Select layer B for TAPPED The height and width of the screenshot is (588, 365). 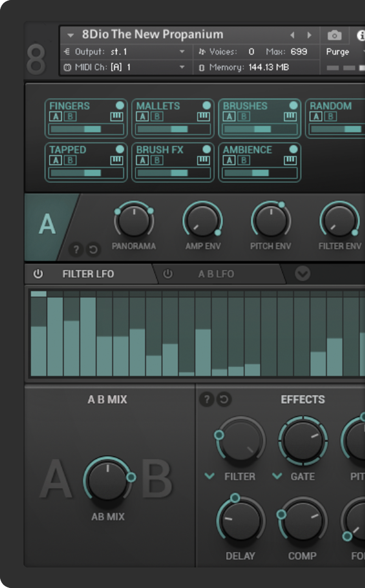click(x=70, y=160)
